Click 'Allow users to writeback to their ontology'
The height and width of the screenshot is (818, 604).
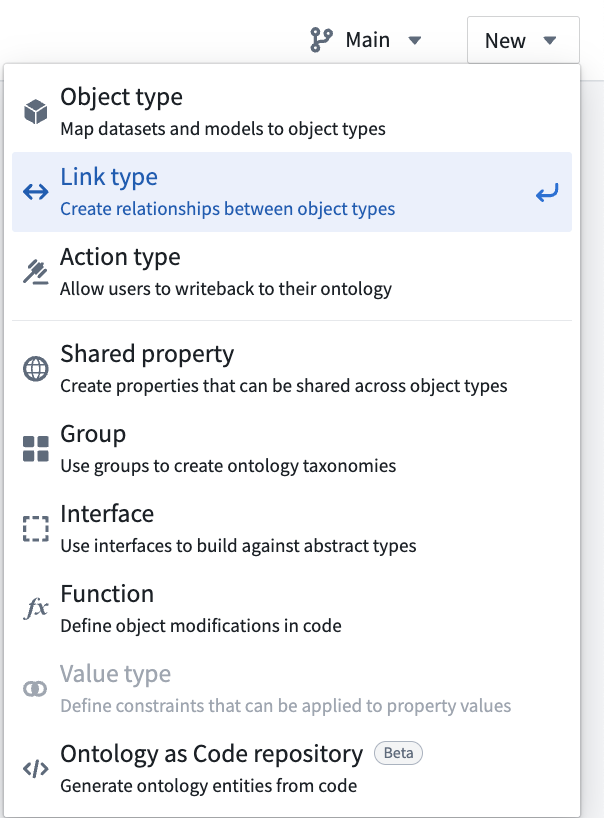tap(226, 288)
